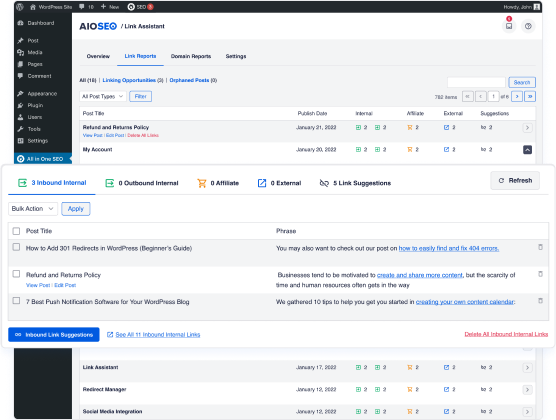Viewport: 556px width, 420px height.
Task: Check the How to Add 301 Redirects row
Action: click(x=16, y=247)
